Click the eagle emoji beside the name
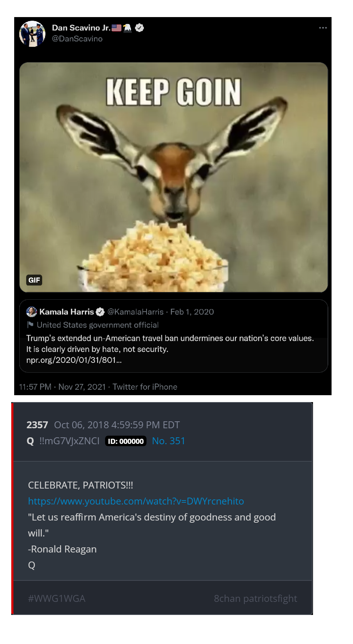The height and width of the screenshot is (644, 353). pyautogui.click(x=128, y=28)
